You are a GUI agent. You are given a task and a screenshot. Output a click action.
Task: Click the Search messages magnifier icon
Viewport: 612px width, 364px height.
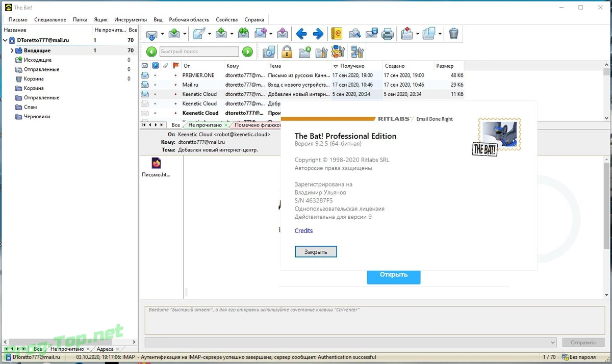point(354,34)
